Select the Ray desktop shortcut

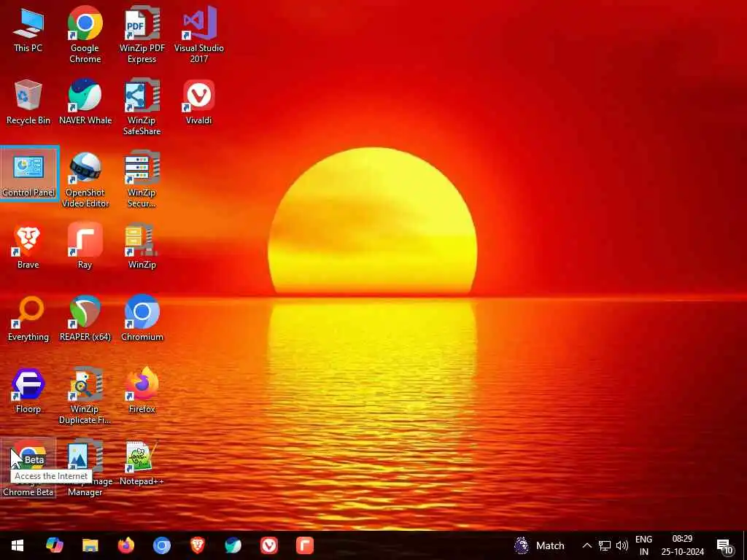85,246
